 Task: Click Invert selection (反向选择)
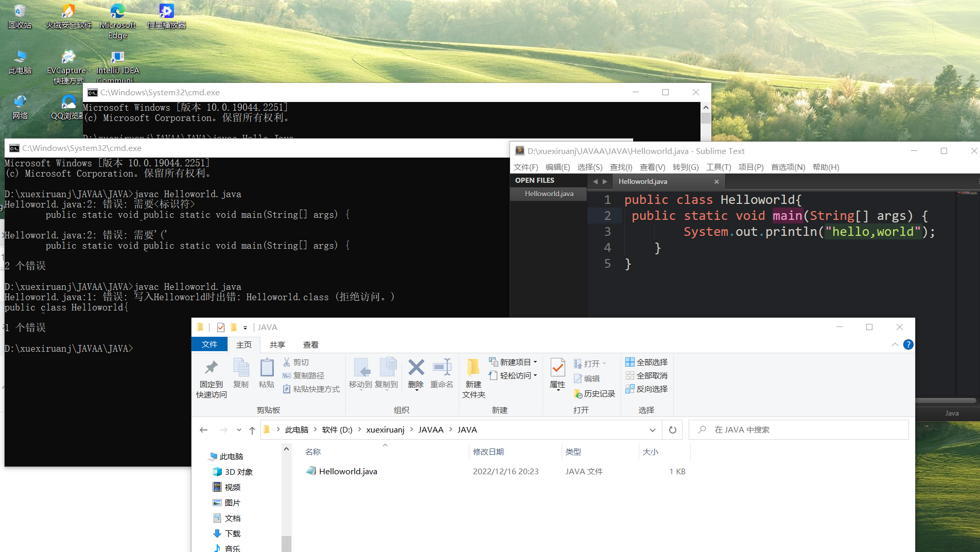[646, 389]
